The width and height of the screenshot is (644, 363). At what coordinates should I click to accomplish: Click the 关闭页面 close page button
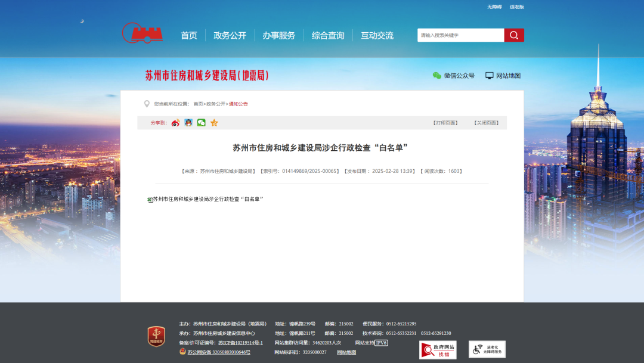[486, 123]
